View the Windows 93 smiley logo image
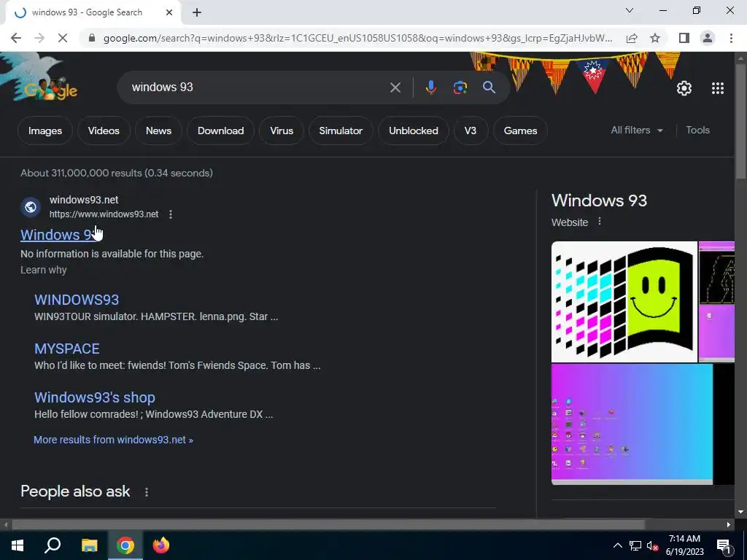This screenshot has height=560, width=747. coord(624,302)
